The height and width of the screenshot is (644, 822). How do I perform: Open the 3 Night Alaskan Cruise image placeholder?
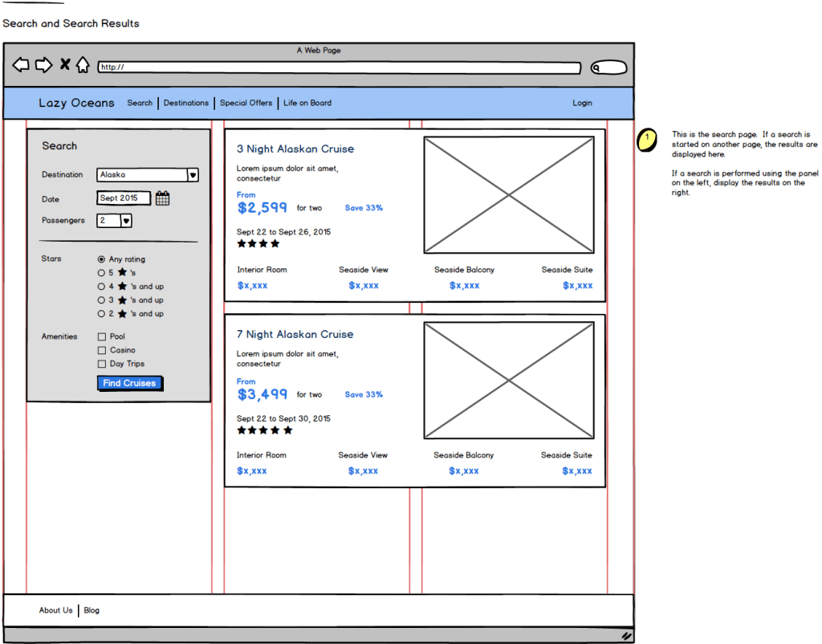(x=509, y=195)
